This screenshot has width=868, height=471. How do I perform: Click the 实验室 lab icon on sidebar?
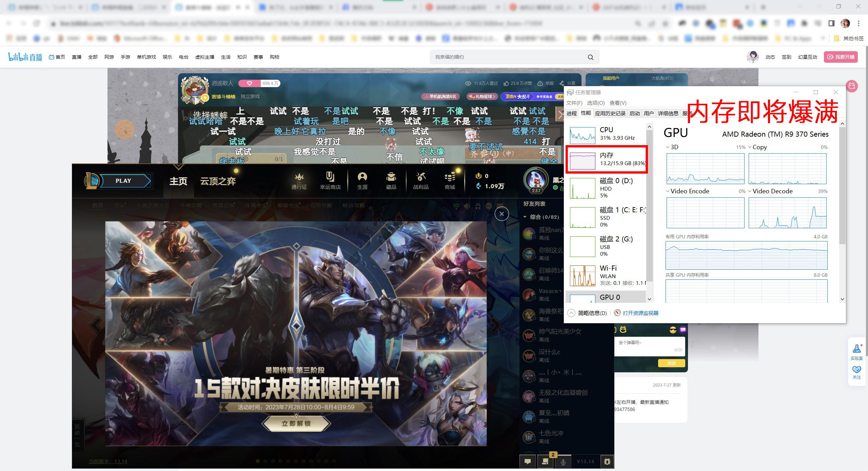(857, 352)
